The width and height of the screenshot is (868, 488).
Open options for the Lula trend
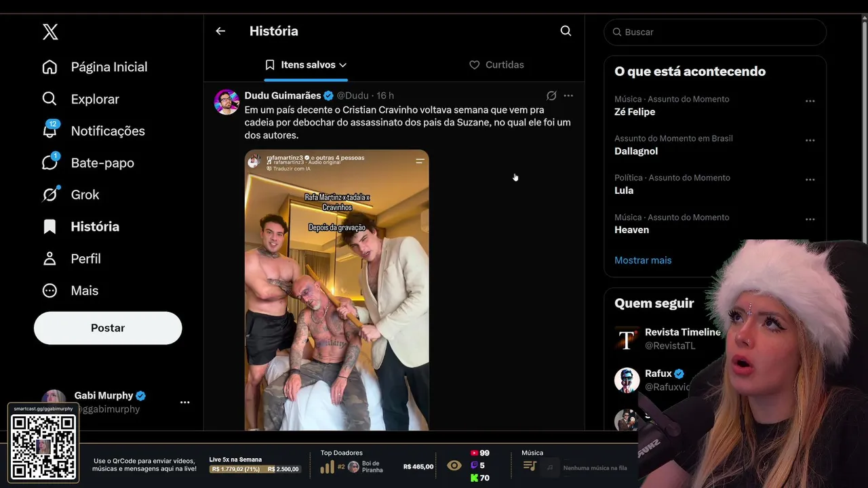point(810,180)
